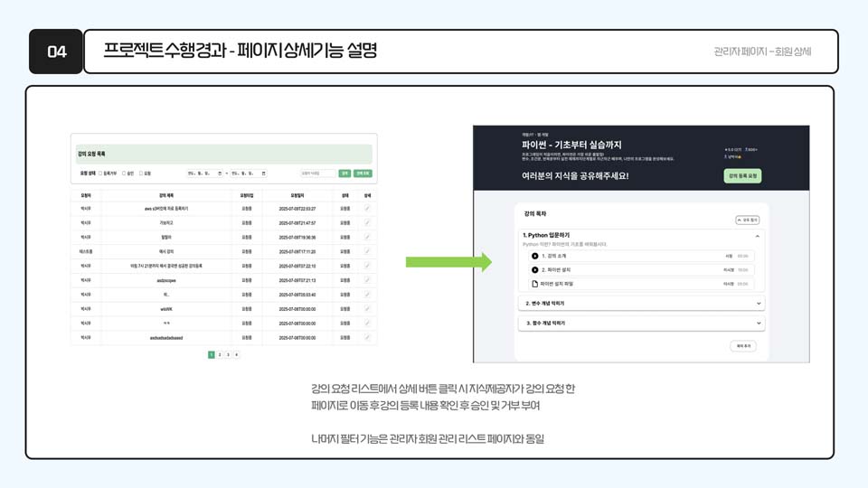Click file icon of '파이썬 설치 파일'
Image resolution: width=868 pixels, height=488 pixels.
pyautogui.click(x=534, y=283)
